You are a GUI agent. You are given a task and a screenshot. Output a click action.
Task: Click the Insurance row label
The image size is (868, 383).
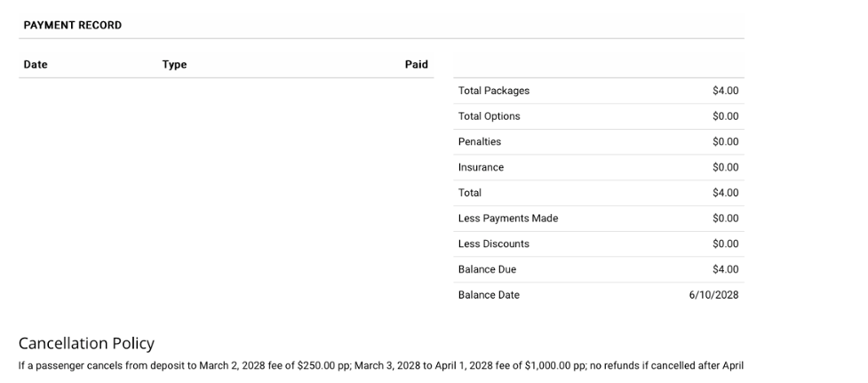click(481, 168)
